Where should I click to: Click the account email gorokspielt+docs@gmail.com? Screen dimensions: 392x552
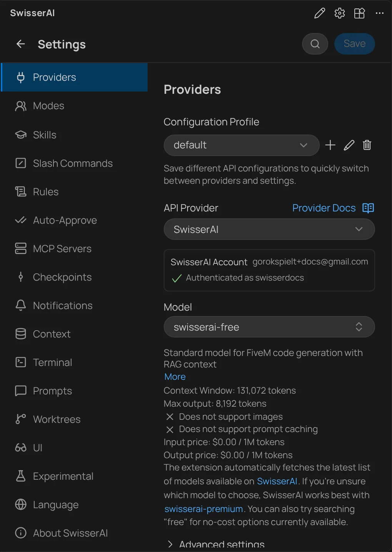pyautogui.click(x=310, y=262)
